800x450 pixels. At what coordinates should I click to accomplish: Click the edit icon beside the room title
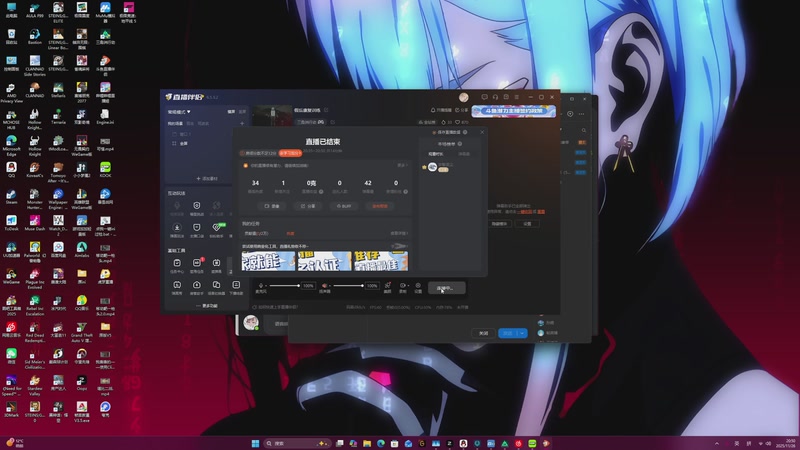point(326,110)
